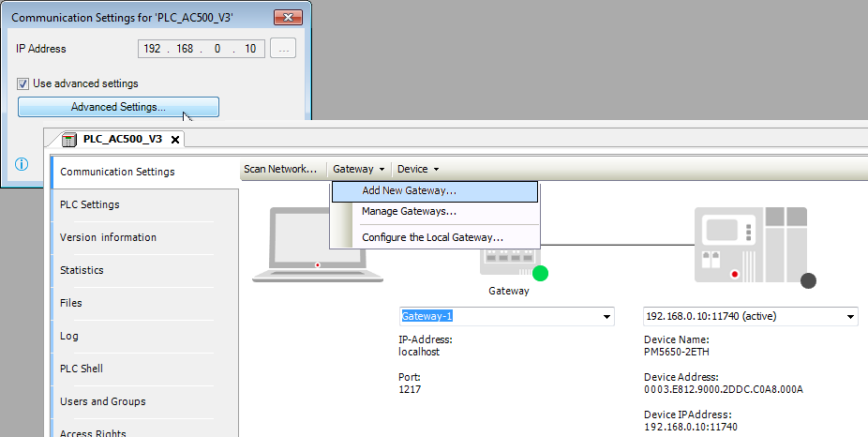The height and width of the screenshot is (437, 868).
Task: Click the gateway port value 1217
Action: coord(410,390)
